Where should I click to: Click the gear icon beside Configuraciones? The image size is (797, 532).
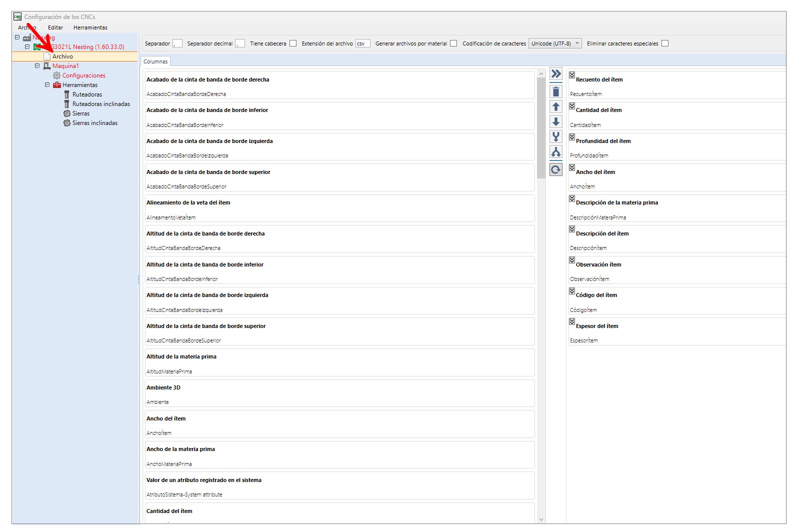57,75
